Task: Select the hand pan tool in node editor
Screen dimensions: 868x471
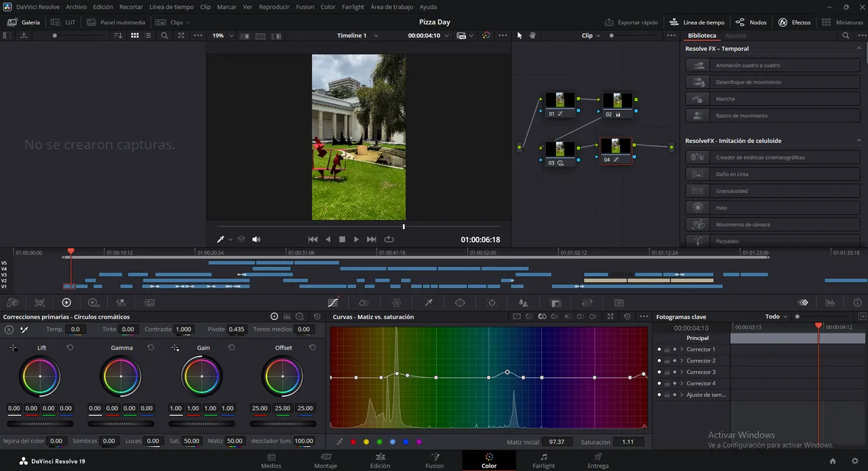Action: click(x=533, y=35)
